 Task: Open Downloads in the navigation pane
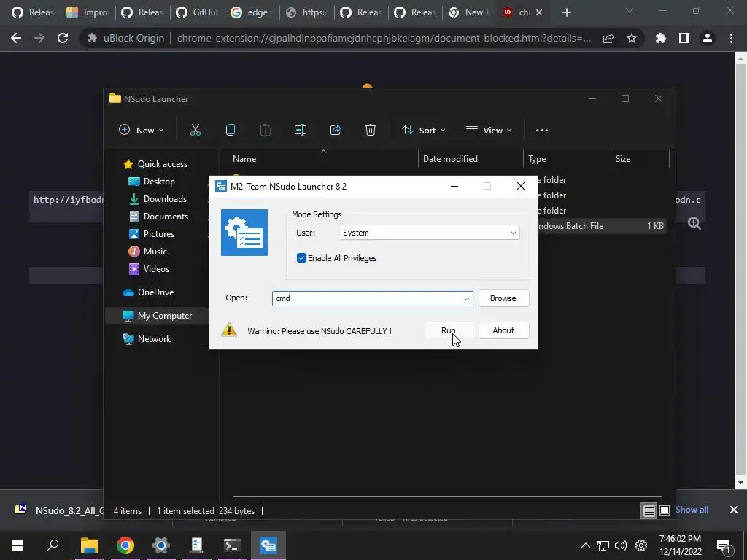click(158, 199)
